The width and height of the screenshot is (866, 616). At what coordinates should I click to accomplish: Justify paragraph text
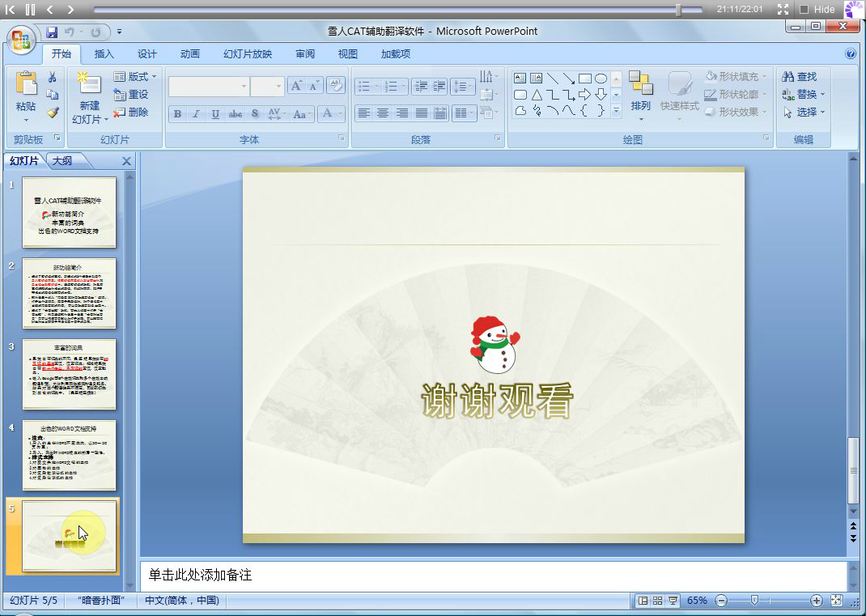(x=422, y=113)
